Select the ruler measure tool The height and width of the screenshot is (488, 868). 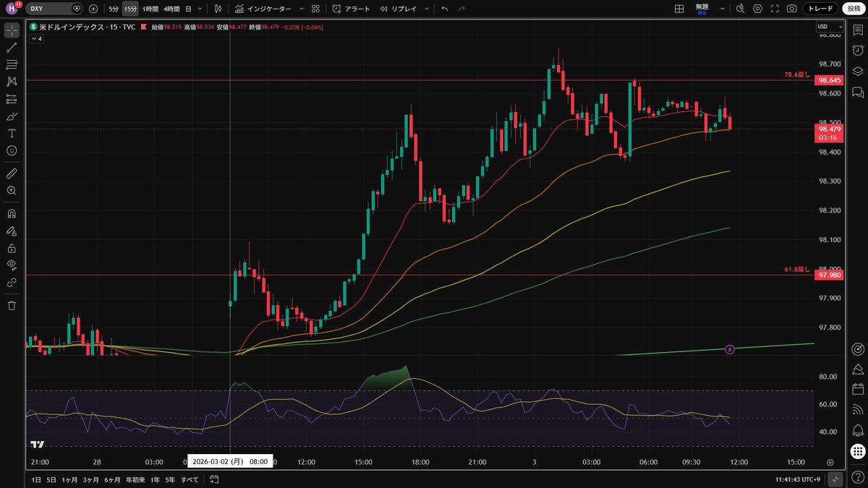12,173
